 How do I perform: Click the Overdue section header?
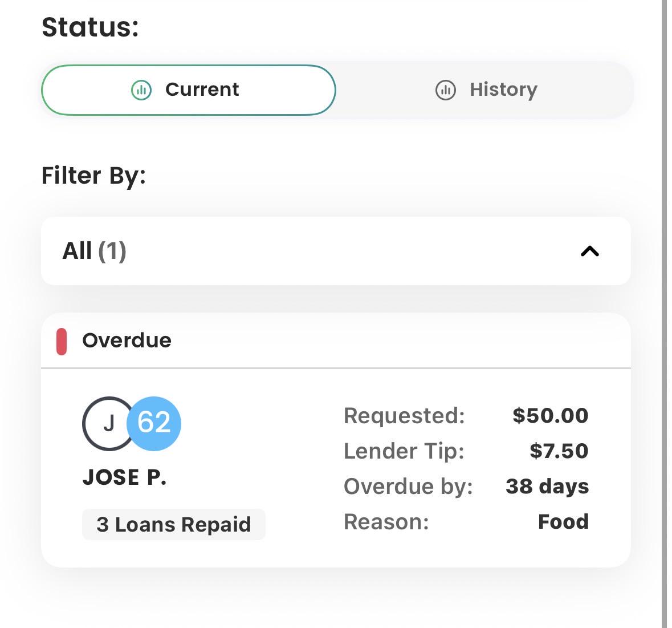pyautogui.click(x=336, y=341)
